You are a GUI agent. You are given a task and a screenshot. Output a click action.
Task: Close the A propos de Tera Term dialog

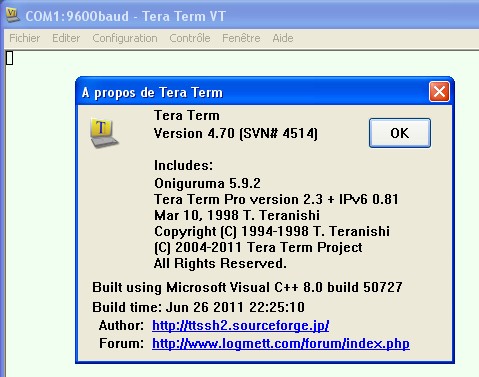[x=439, y=91]
